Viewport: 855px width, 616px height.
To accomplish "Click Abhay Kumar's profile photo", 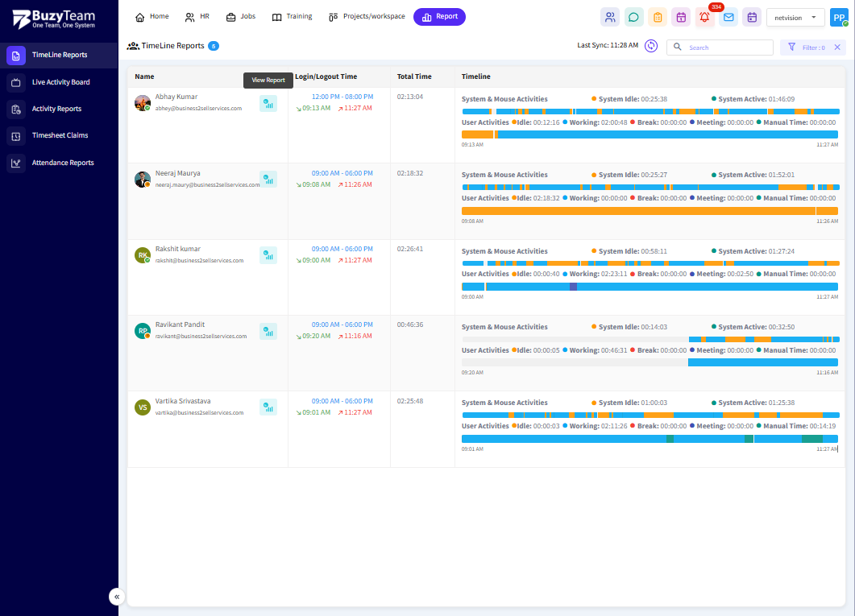I will pos(143,102).
